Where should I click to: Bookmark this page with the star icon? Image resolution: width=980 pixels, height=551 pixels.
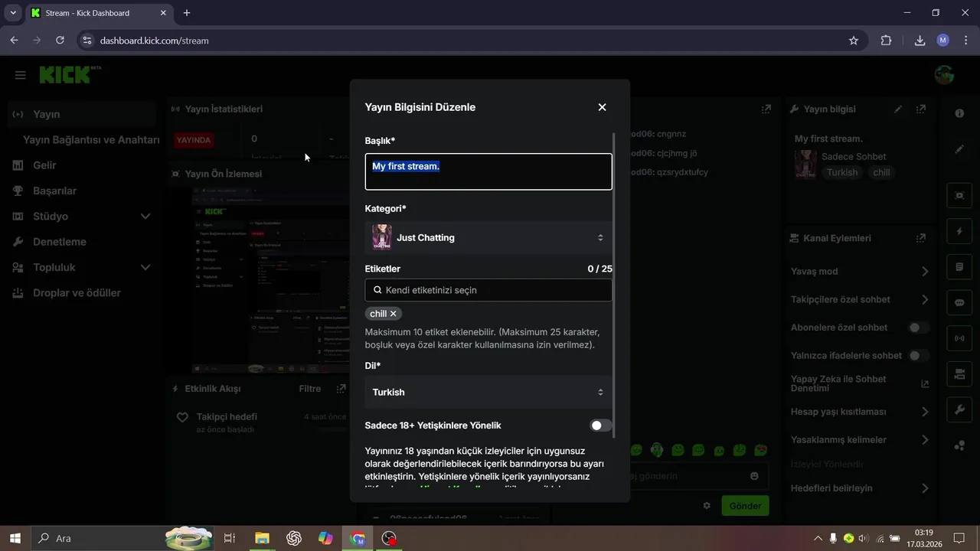click(854, 41)
